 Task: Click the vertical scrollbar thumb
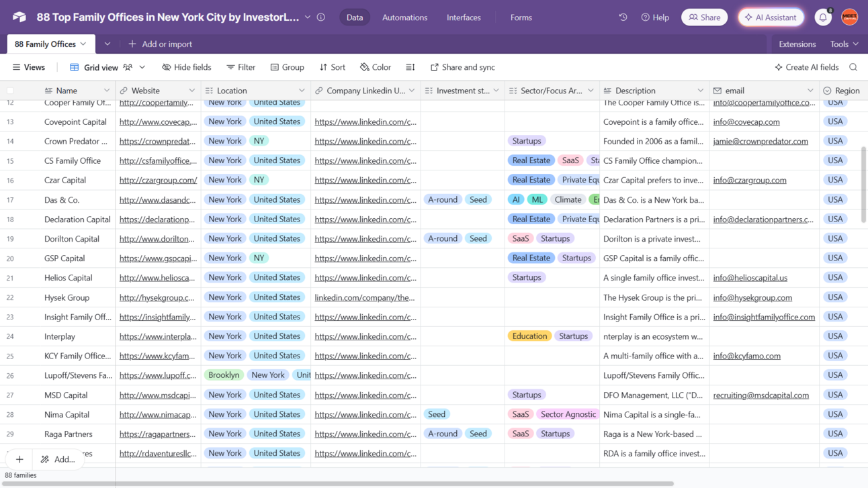[x=863, y=185]
